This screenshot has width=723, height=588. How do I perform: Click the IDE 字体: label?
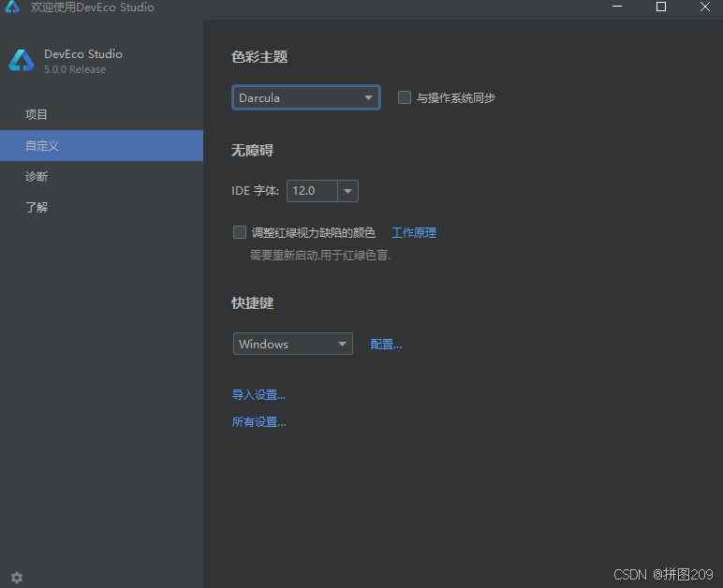click(255, 191)
